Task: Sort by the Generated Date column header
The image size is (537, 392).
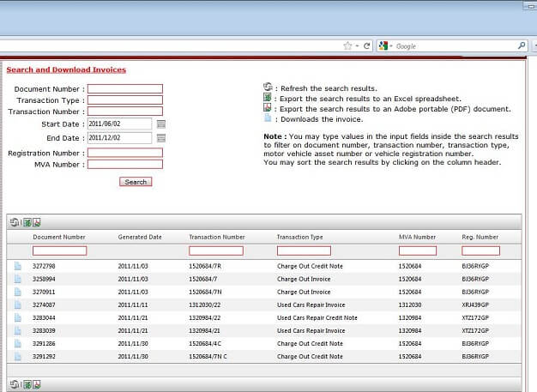Action: 140,237
